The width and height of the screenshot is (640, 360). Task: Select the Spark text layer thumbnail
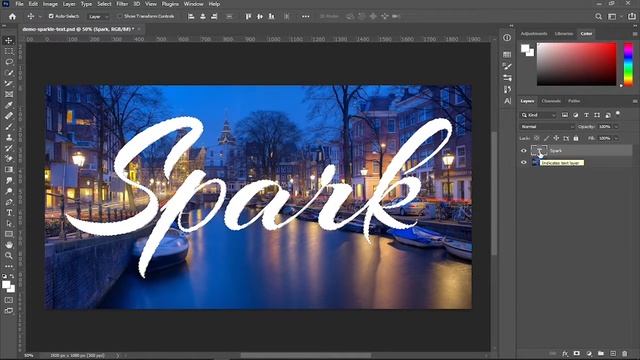pos(539,151)
